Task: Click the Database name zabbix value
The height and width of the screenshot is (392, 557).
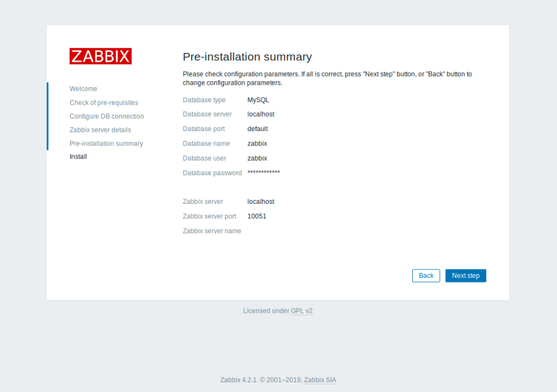Action: coord(257,143)
